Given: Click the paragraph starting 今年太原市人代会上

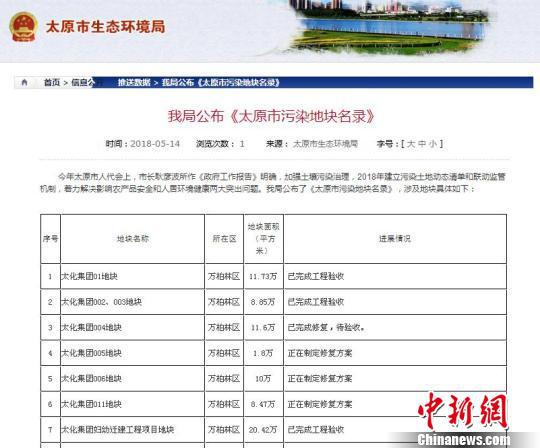Looking at the screenshot, I should click(x=273, y=183).
